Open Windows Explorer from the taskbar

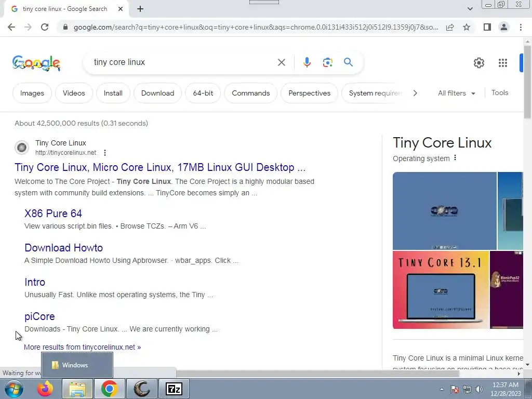tap(78, 389)
